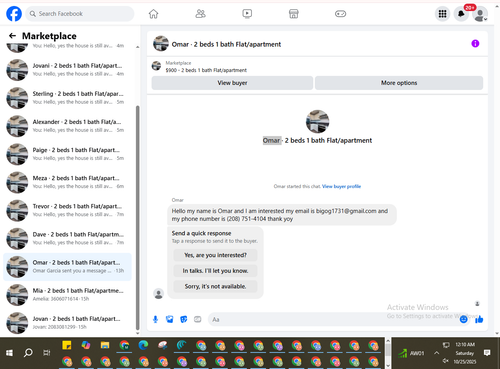Click the voice clip microphone icon
This screenshot has height=369, width=500.
pos(155,319)
